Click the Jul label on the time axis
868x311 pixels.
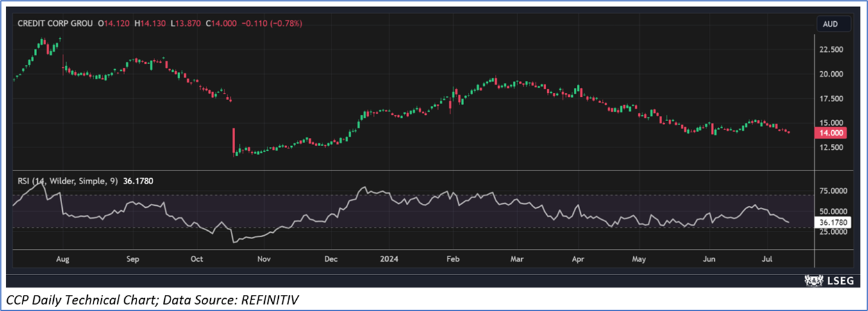tap(767, 259)
